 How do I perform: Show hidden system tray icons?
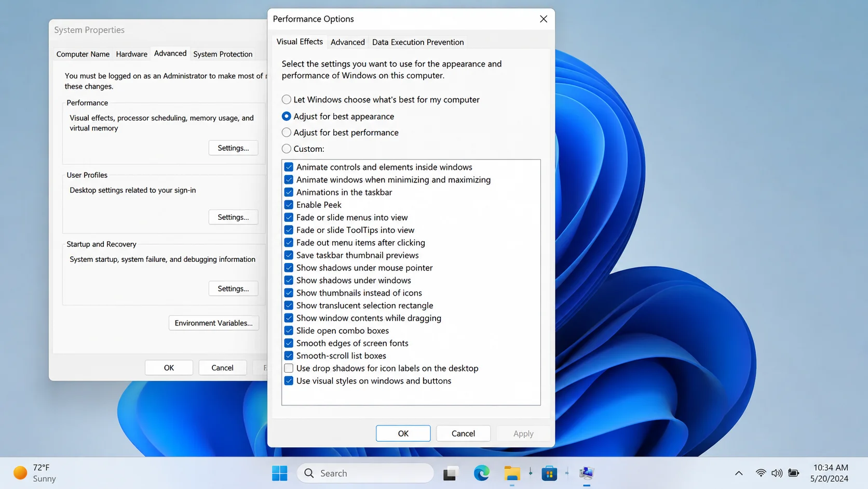pyautogui.click(x=738, y=473)
